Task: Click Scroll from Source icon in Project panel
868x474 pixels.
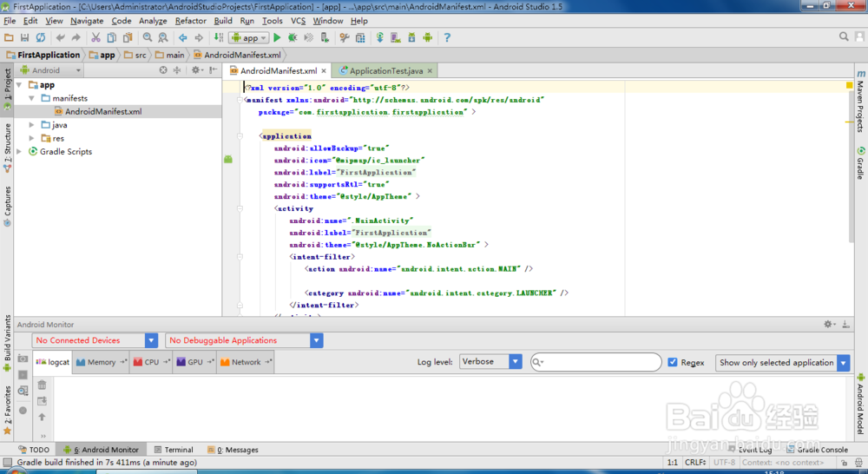Action: tap(163, 70)
